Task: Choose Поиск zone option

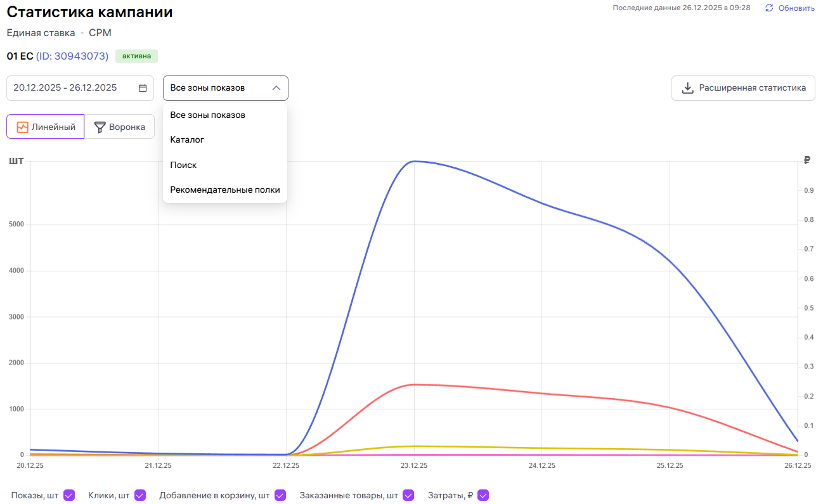Action: [183, 165]
